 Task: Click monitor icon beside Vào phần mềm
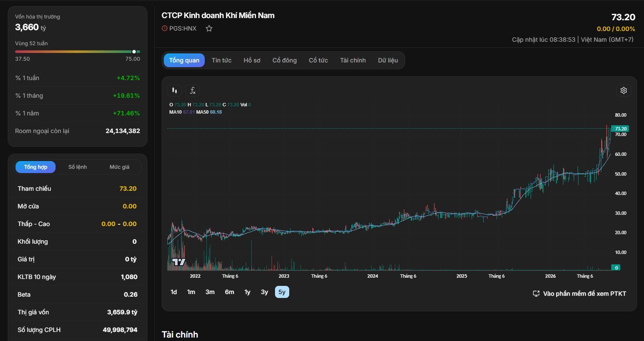coord(536,294)
